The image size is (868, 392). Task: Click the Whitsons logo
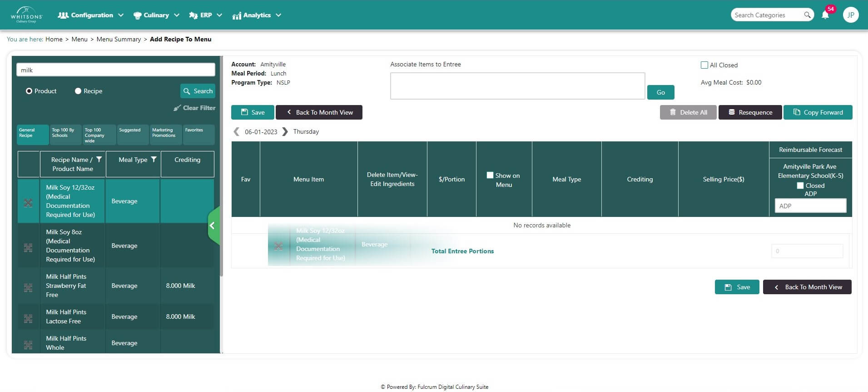pyautogui.click(x=26, y=15)
